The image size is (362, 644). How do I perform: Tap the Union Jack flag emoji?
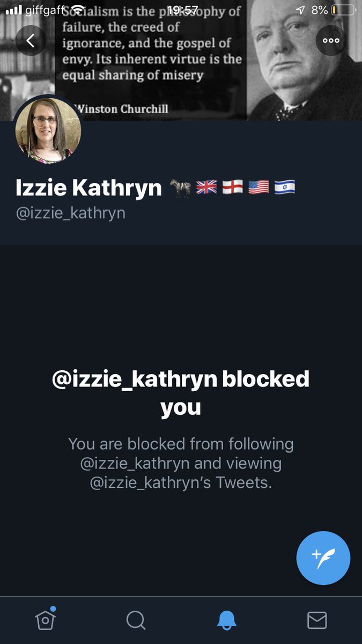tap(207, 188)
